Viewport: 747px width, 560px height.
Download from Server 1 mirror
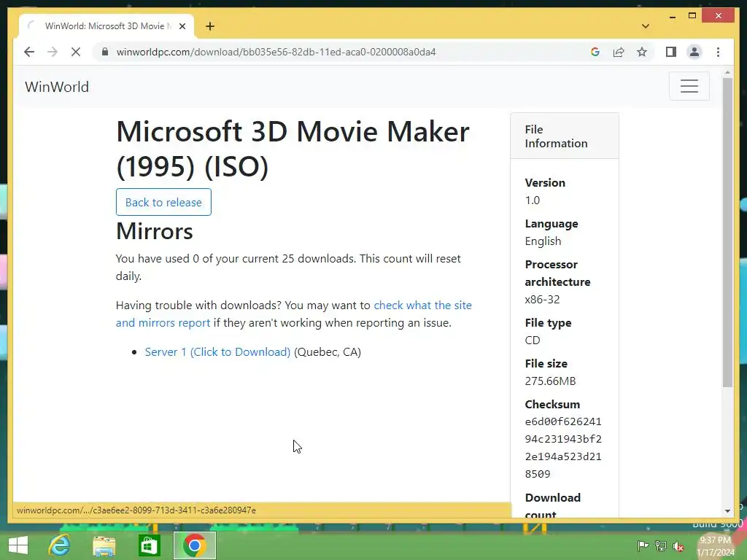pos(217,352)
